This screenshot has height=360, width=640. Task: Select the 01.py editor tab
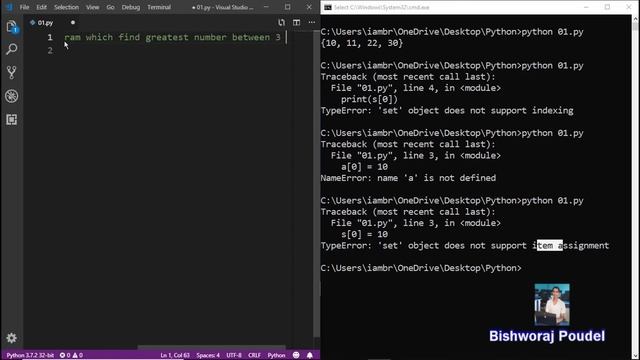pos(45,23)
